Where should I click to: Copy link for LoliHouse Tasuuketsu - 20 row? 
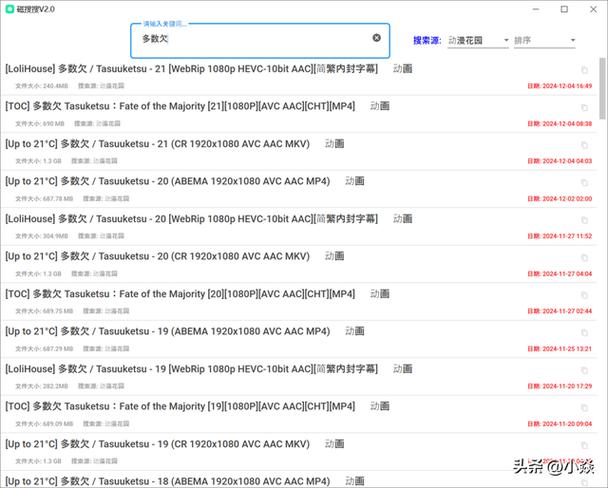point(584,220)
